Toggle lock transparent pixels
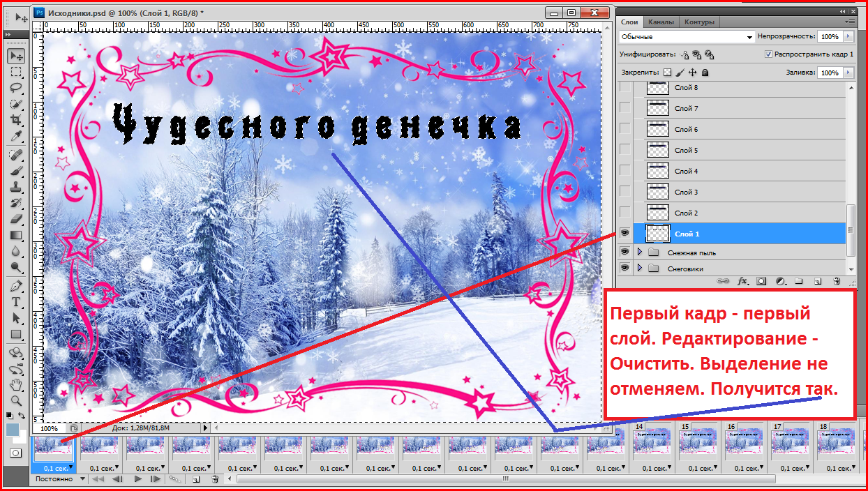Screen dimensions: 868x491 667,73
